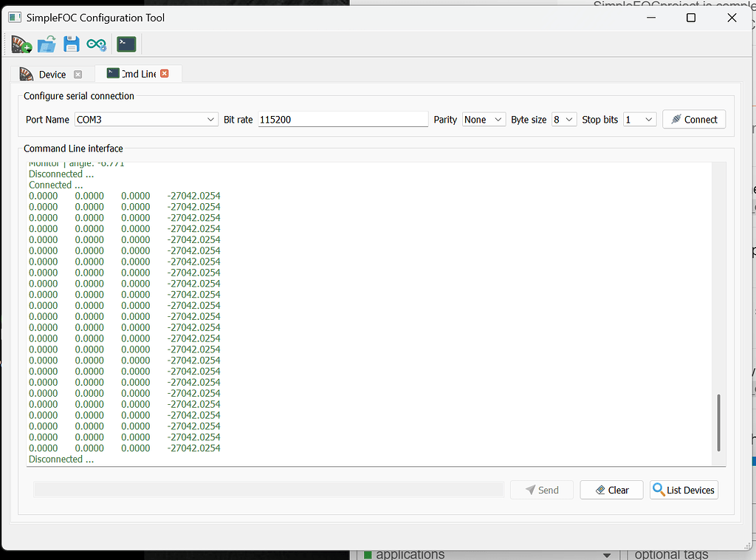Click the Bit rate field showing 115200
The image size is (756, 560).
tap(343, 120)
